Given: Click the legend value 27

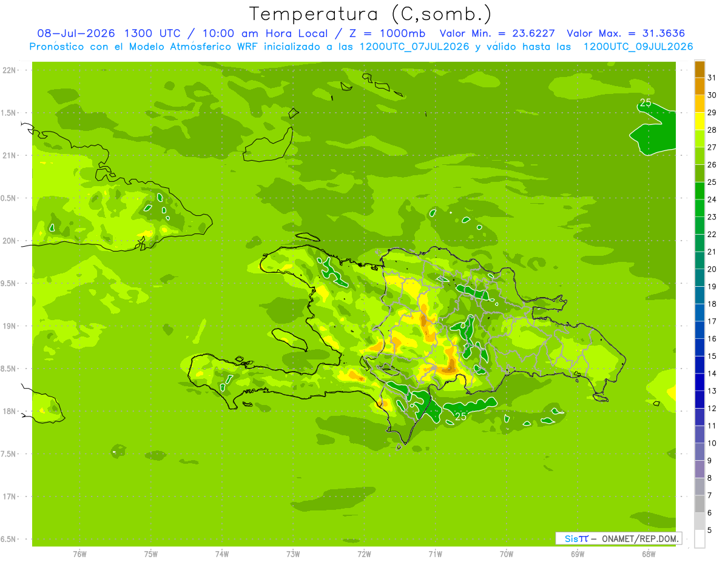Looking at the screenshot, I should (712, 147).
